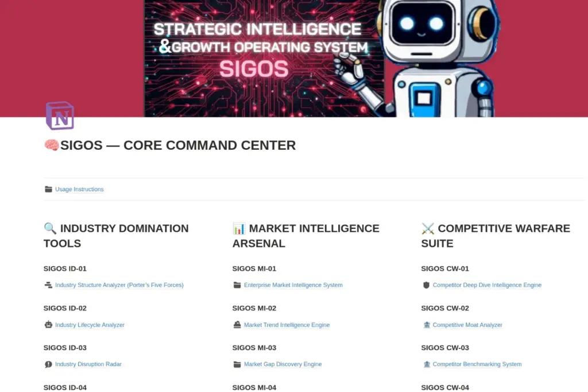588x392 pixels.
Task: Click the exclamation icon beside Industry Disruption Radar
Action: click(x=48, y=364)
